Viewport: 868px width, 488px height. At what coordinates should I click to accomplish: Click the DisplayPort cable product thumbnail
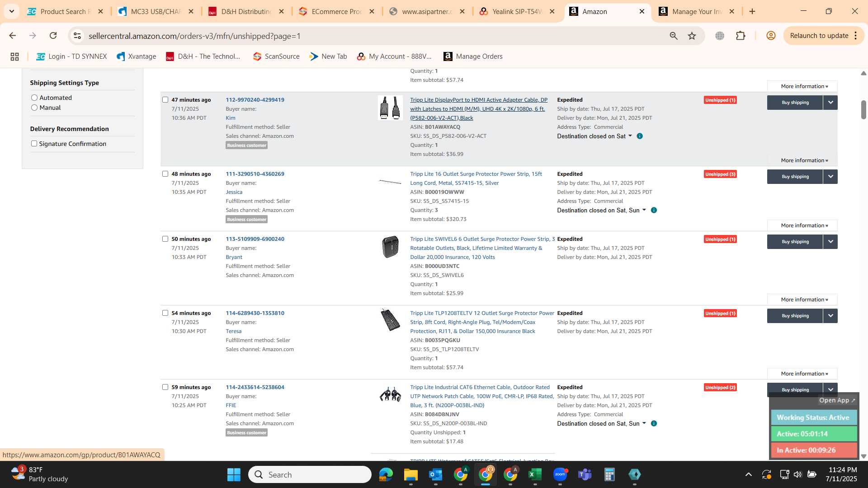point(391,108)
